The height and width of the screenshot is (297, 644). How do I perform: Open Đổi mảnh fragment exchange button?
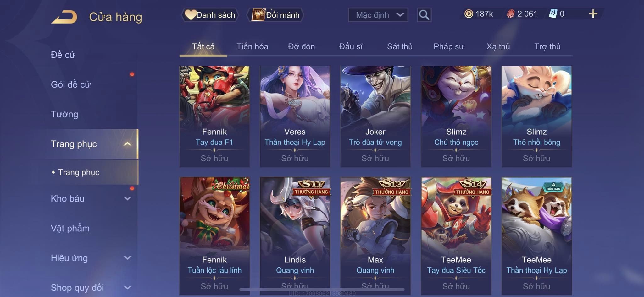[275, 15]
